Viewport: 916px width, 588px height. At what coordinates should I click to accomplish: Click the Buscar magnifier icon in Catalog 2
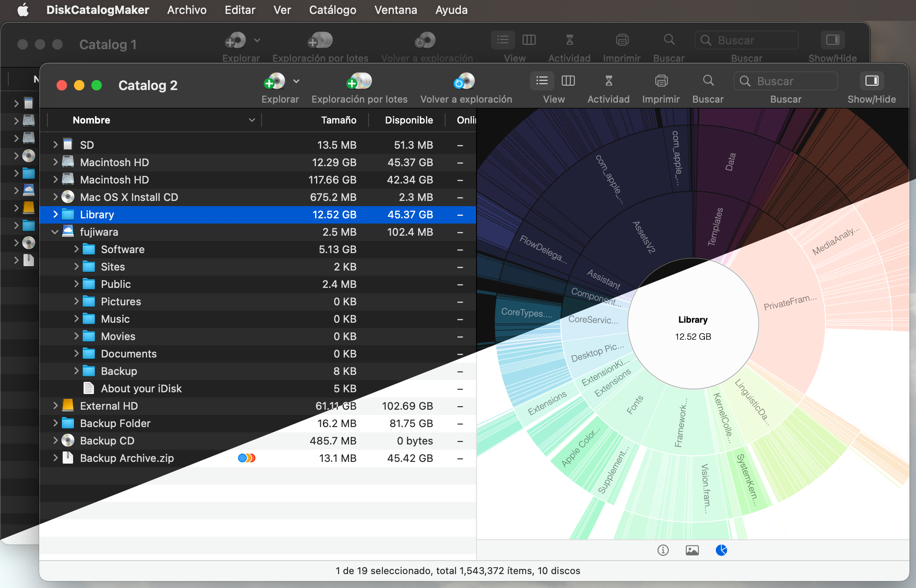tap(708, 81)
